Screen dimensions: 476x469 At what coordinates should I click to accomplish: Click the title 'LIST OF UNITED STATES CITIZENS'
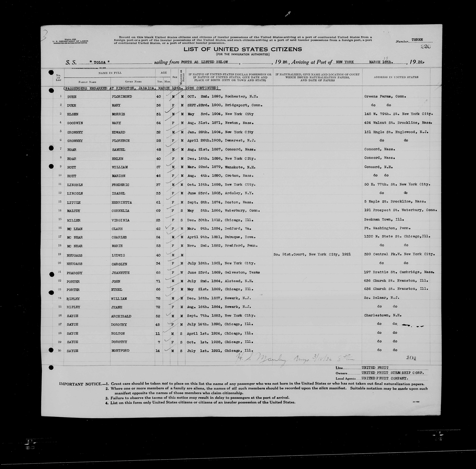pos(243,49)
